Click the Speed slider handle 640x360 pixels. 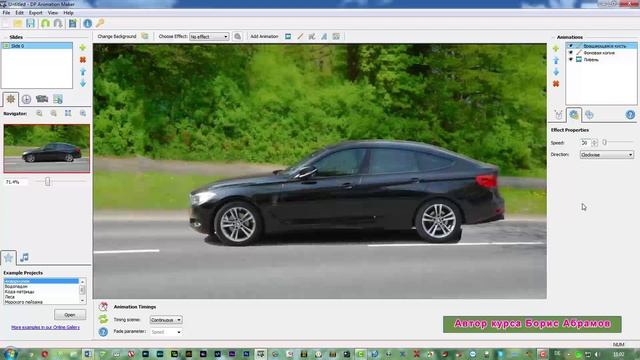pyautogui.click(x=604, y=142)
